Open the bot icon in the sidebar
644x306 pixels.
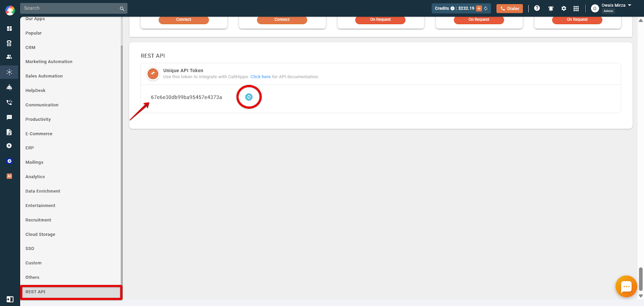9,87
